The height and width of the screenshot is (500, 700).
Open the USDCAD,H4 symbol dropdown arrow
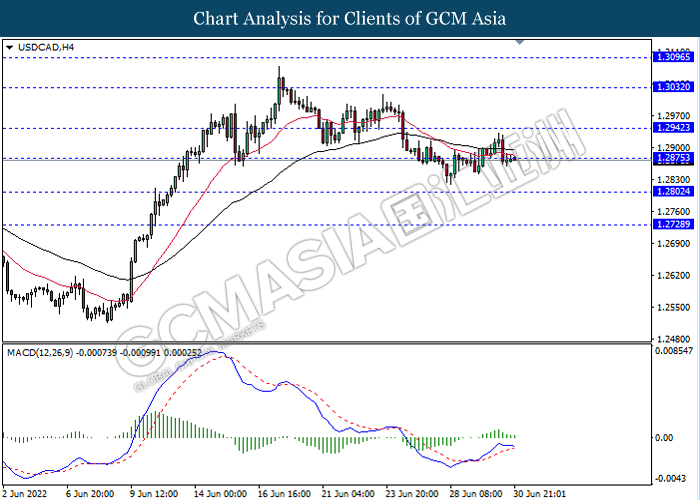[10, 47]
